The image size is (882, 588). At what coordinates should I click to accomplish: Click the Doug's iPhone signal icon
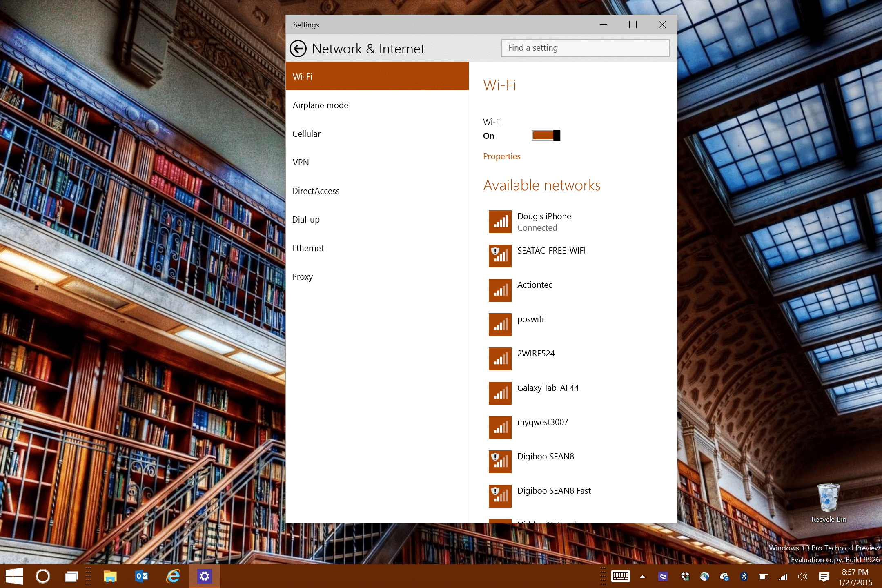point(500,222)
